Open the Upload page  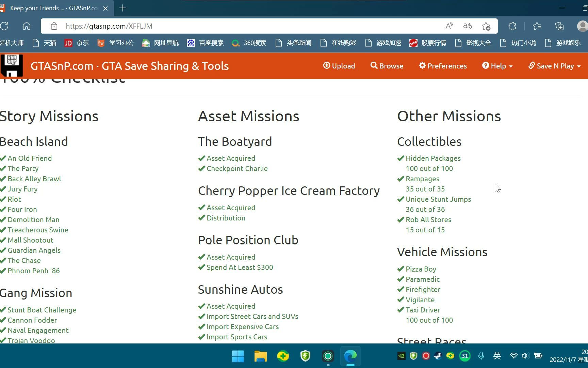[x=339, y=66]
